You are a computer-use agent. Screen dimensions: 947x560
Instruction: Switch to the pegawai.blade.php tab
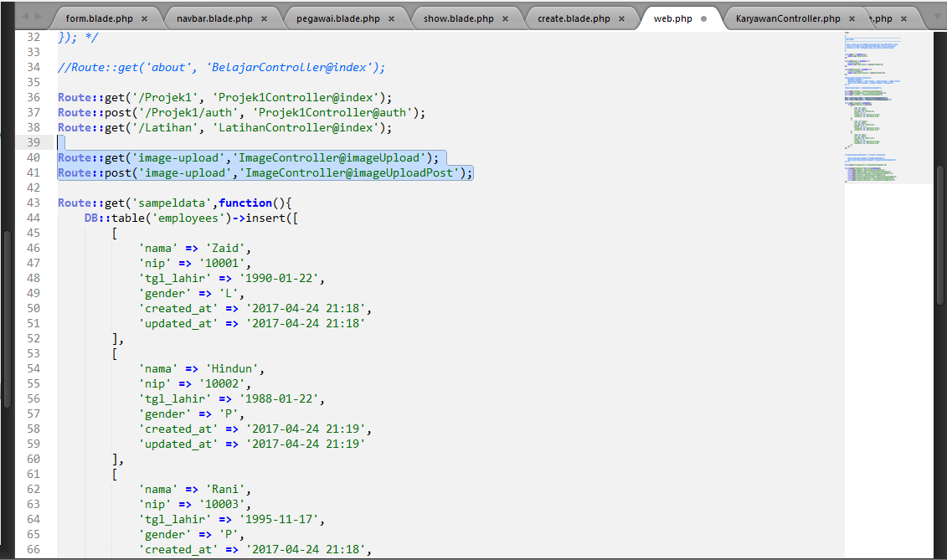(x=338, y=18)
